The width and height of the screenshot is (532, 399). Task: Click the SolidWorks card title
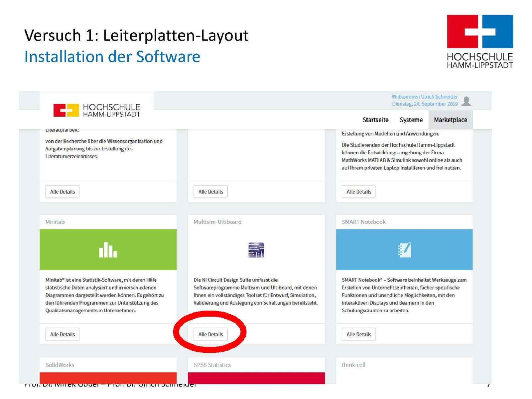(x=60, y=365)
